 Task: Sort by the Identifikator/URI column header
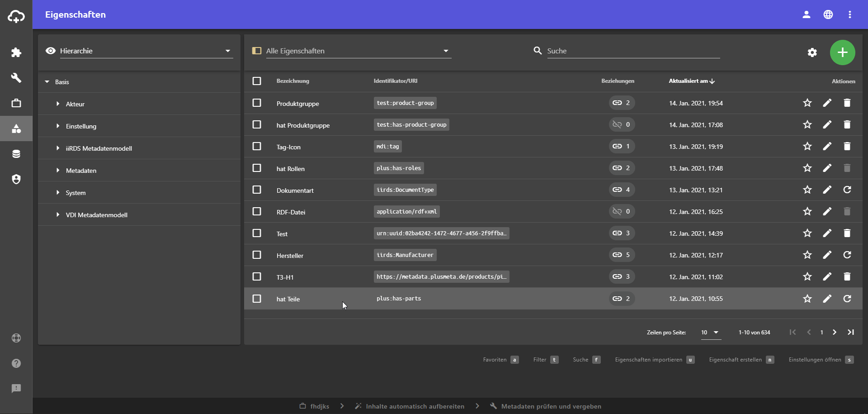click(396, 81)
